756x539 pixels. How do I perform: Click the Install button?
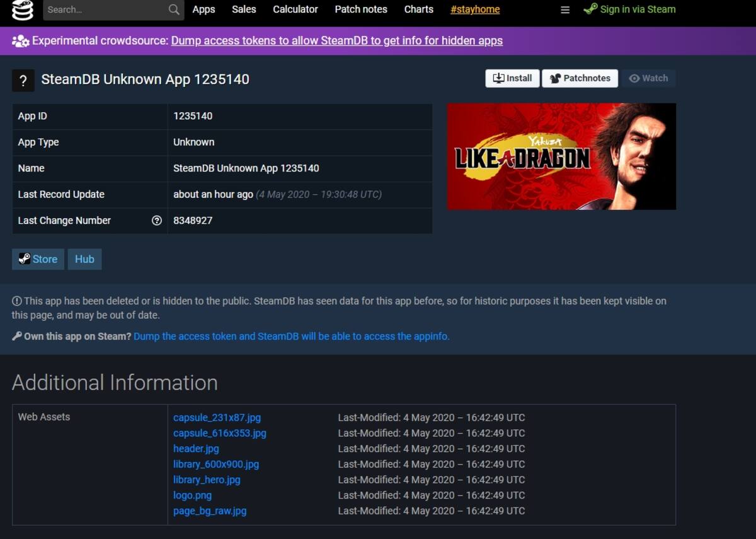[x=512, y=78]
